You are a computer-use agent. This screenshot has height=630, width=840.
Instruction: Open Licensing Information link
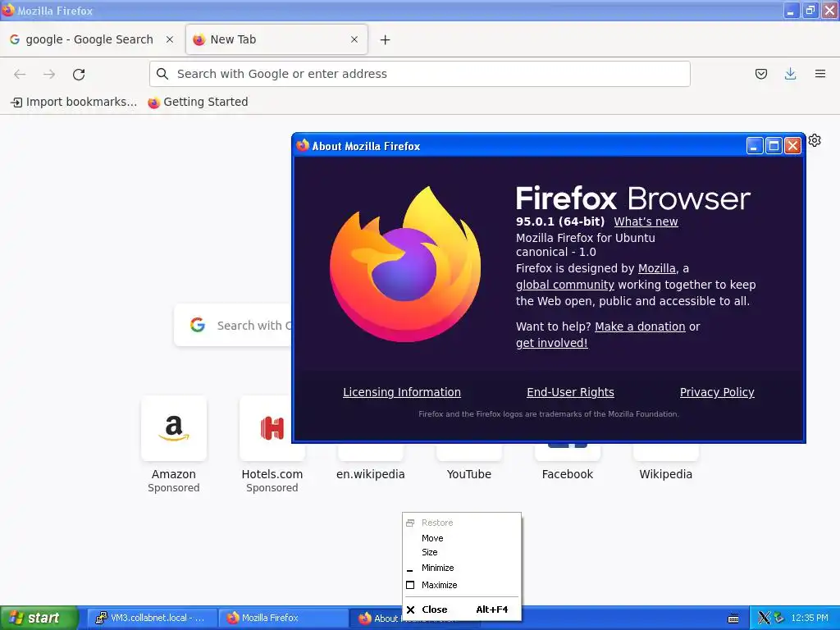click(x=402, y=392)
